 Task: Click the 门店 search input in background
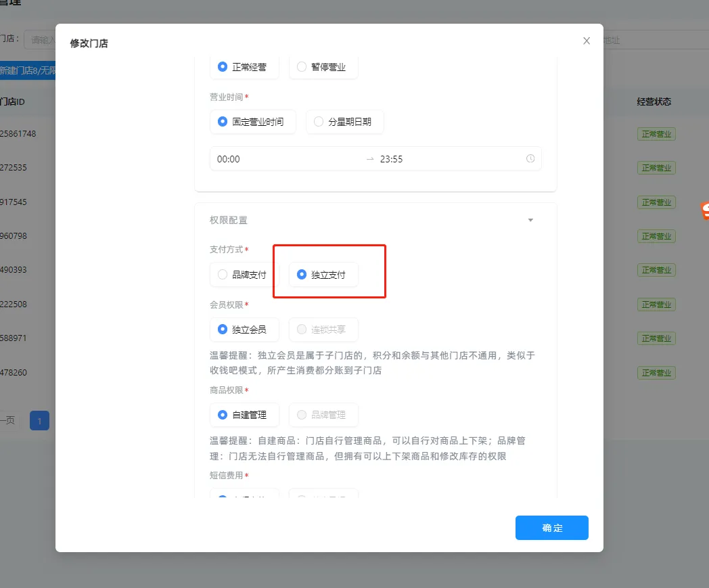pos(40,40)
